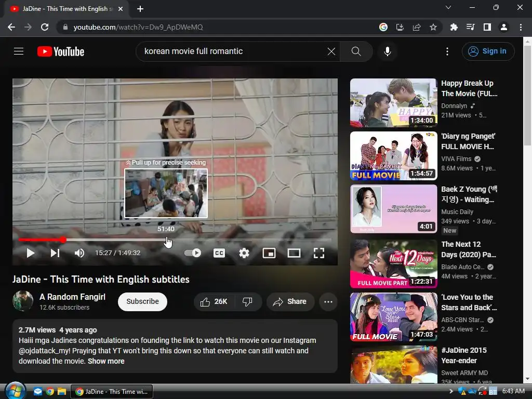The width and height of the screenshot is (532, 399).
Task: Open Happy Break Up movie thumbnail
Action: [x=394, y=103]
